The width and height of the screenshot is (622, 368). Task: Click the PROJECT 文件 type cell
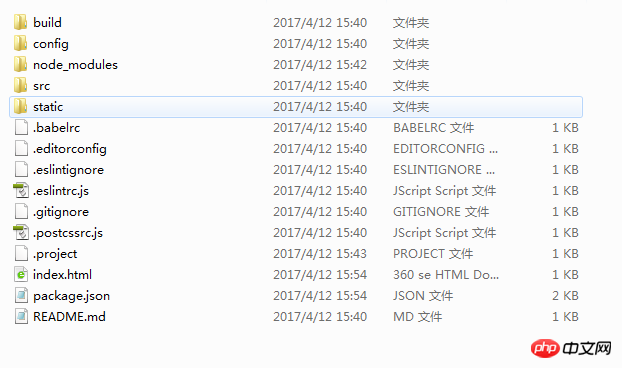(x=433, y=253)
